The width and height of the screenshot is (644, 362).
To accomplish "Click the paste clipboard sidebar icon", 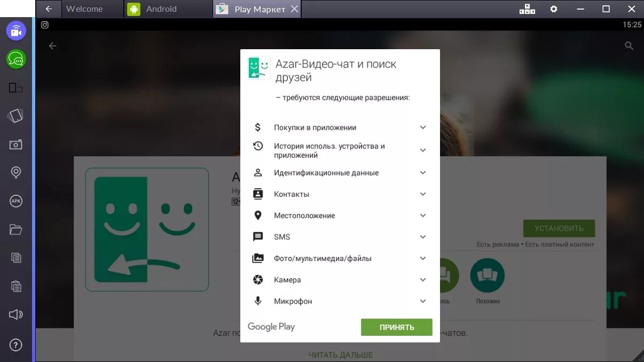I will pos(16,286).
